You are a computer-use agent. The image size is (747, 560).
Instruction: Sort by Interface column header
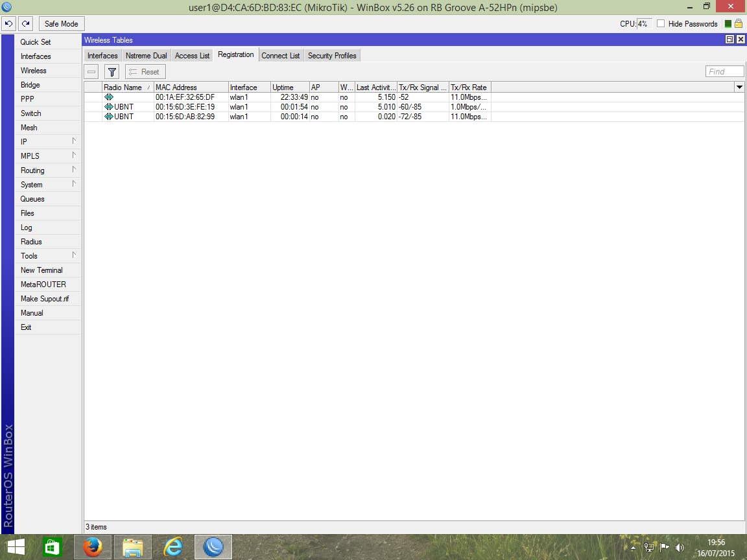click(249, 87)
